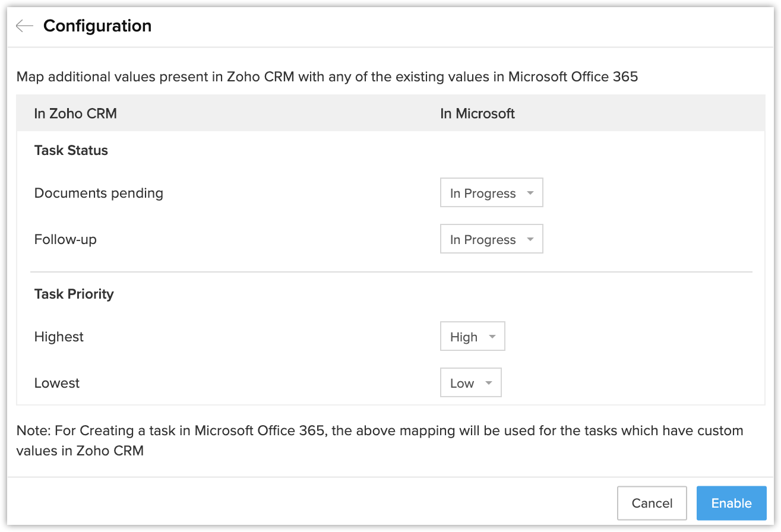Click the Task Priority section heading
781x532 pixels.
74,294
